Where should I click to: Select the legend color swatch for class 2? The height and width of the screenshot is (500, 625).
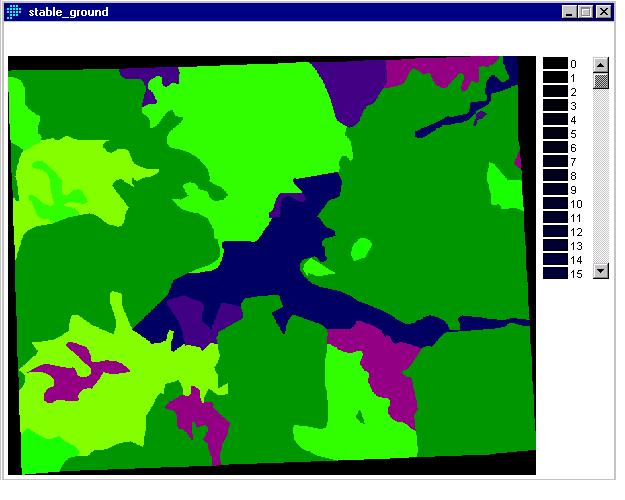click(x=555, y=91)
